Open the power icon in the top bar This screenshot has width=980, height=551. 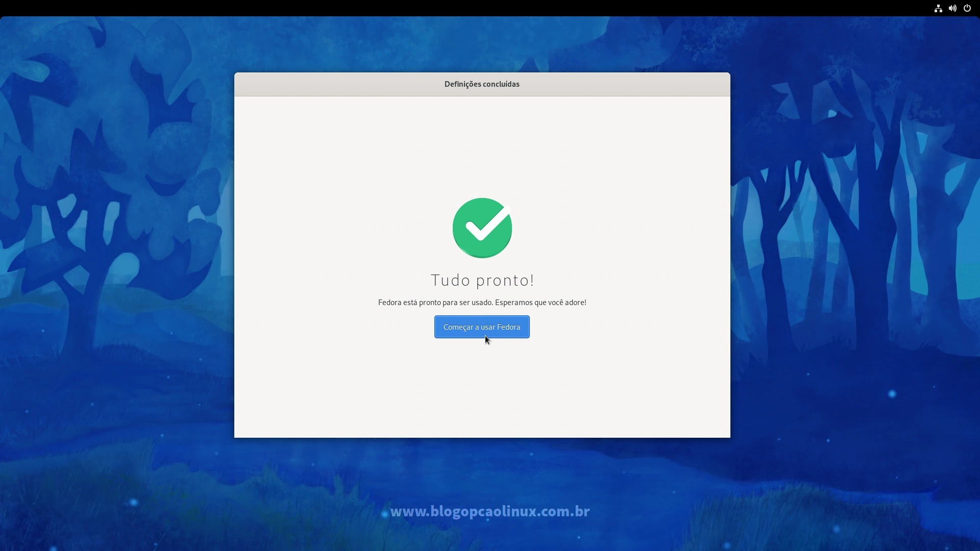tap(967, 8)
